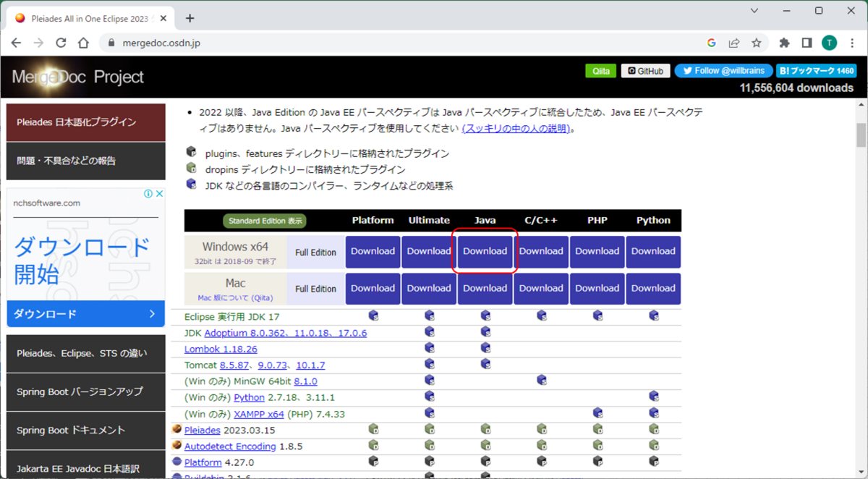Viewport: 868px width, 479px height.
Task: Open Chrome's three-dot menu
Action: (851, 43)
